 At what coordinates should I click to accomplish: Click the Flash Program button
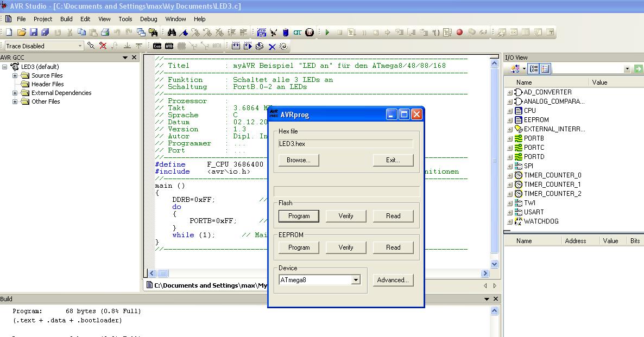pyautogui.click(x=299, y=216)
